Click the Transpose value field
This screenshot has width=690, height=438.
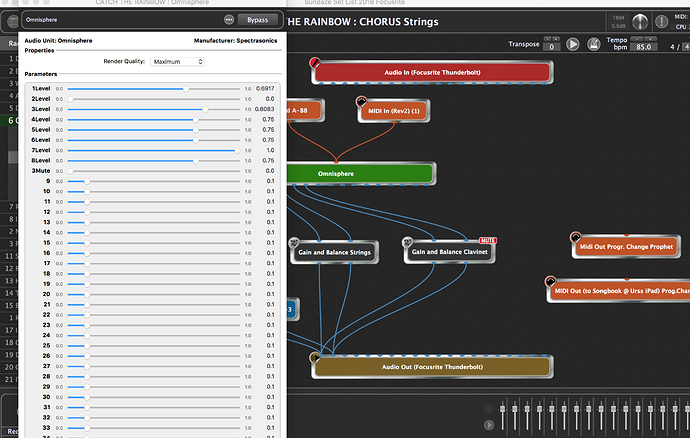pyautogui.click(x=551, y=47)
